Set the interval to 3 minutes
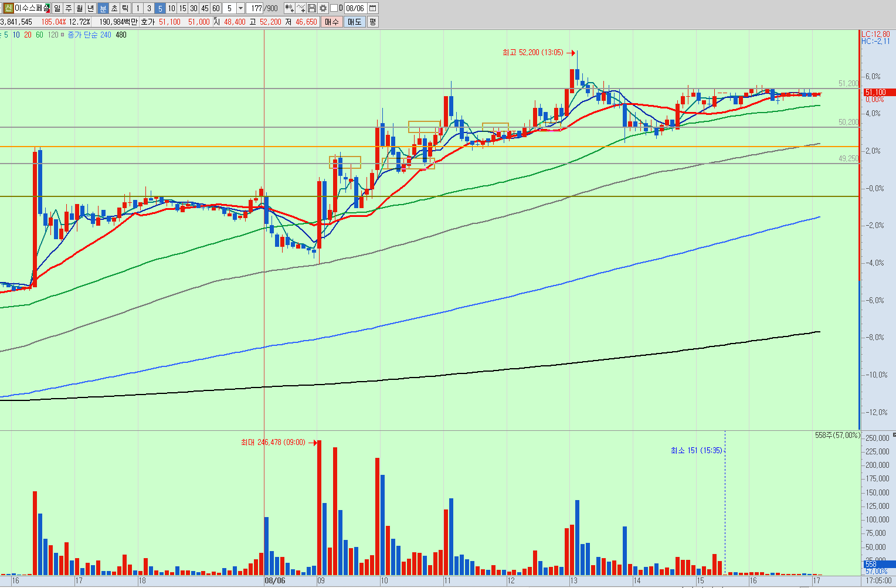896x588 pixels. (149, 8)
